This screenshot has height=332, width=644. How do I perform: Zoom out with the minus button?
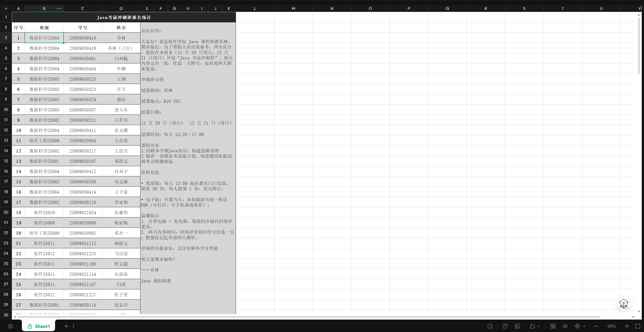pos(596,326)
